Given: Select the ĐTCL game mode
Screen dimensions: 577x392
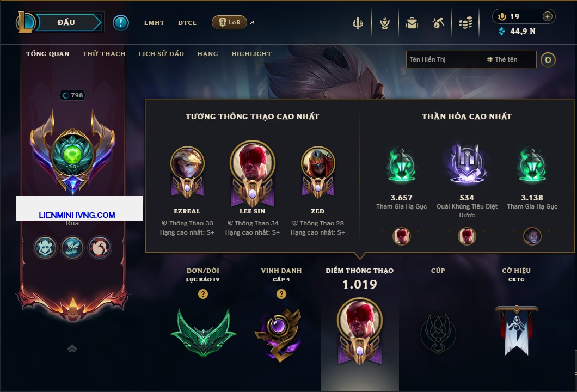Looking at the screenshot, I should pos(187,23).
